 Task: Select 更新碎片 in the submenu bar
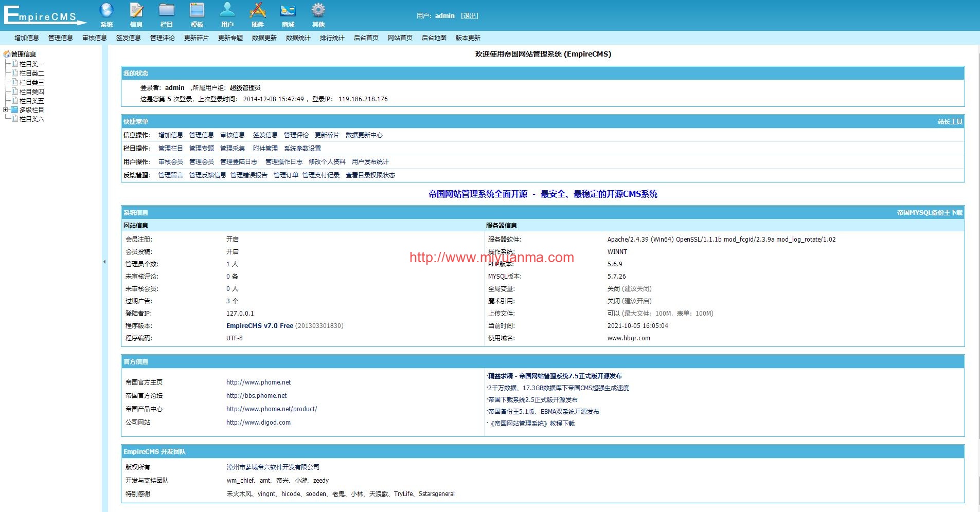pyautogui.click(x=197, y=38)
